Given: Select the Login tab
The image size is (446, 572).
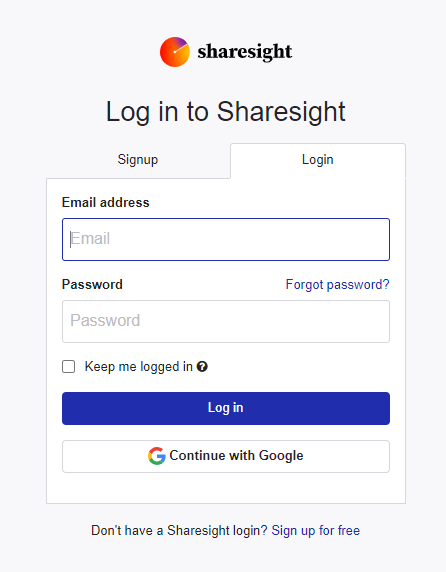Looking at the screenshot, I should tap(318, 160).
